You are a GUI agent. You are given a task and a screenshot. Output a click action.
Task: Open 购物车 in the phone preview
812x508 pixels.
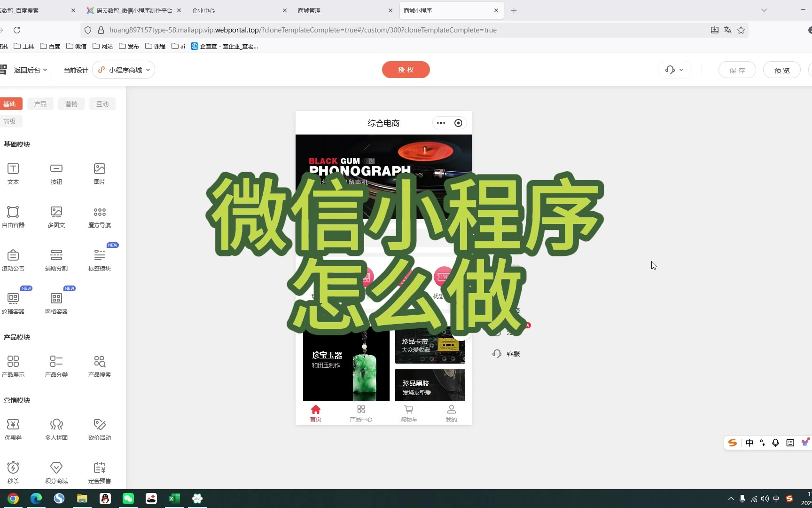tap(409, 413)
